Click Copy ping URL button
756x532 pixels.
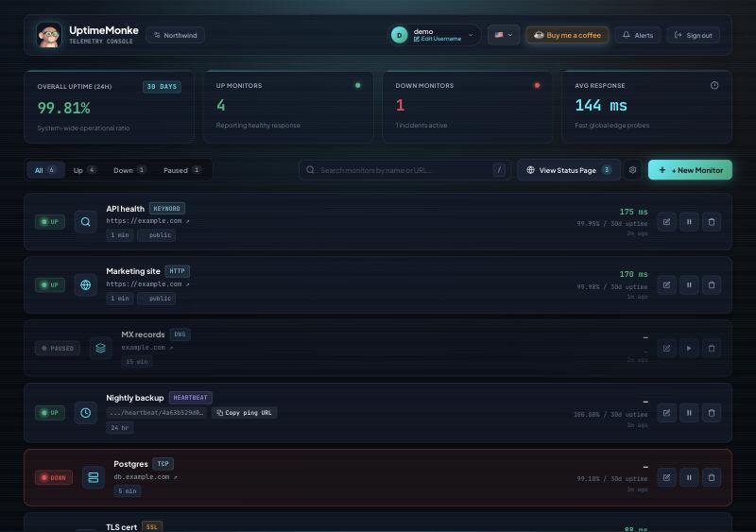tap(244, 413)
